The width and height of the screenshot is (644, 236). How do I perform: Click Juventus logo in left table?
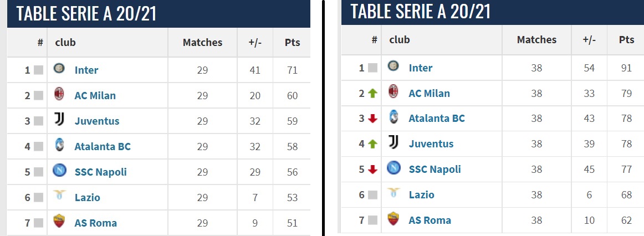coord(59,120)
